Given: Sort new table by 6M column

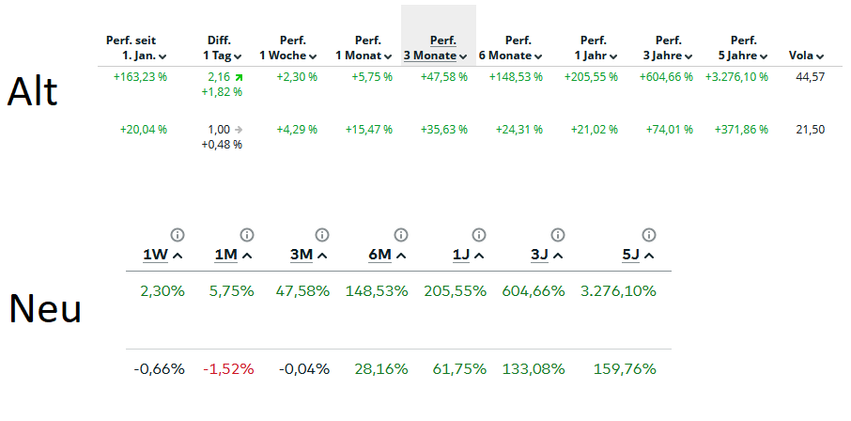Looking at the screenshot, I should tap(387, 255).
